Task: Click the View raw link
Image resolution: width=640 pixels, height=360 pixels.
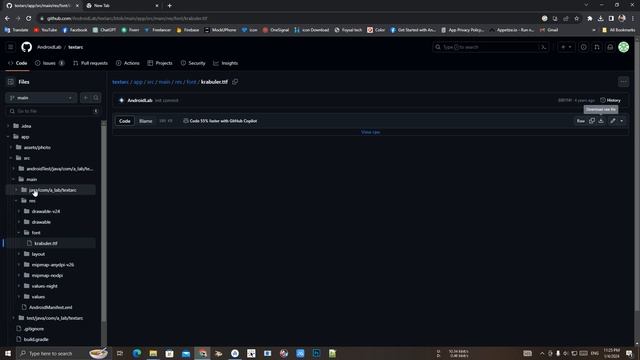Action: (371, 132)
